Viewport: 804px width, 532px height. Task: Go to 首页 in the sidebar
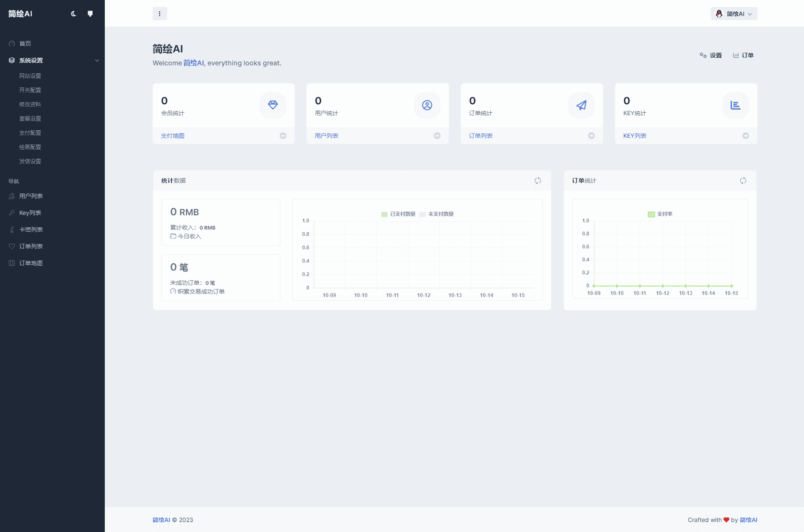tap(25, 44)
